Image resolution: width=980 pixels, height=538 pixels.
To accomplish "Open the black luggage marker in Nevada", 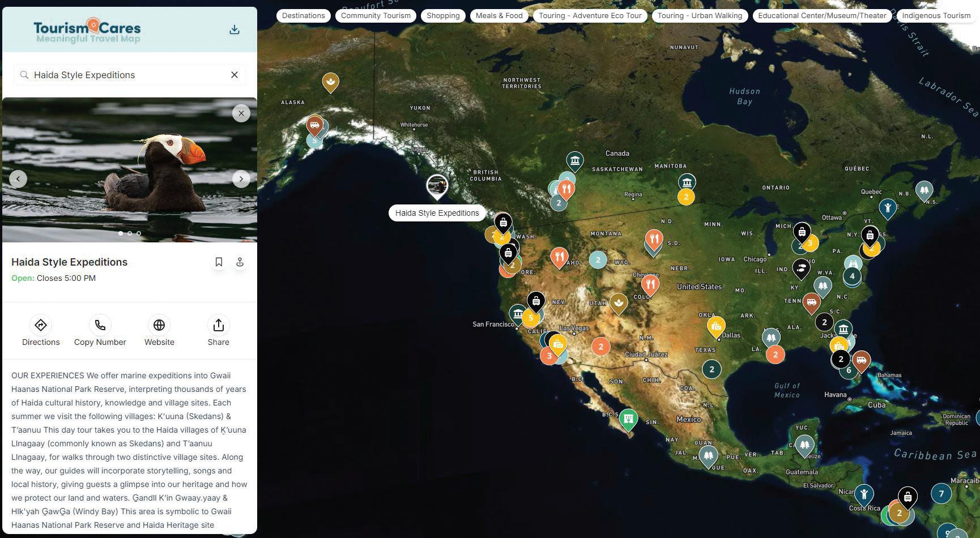I will 536,301.
